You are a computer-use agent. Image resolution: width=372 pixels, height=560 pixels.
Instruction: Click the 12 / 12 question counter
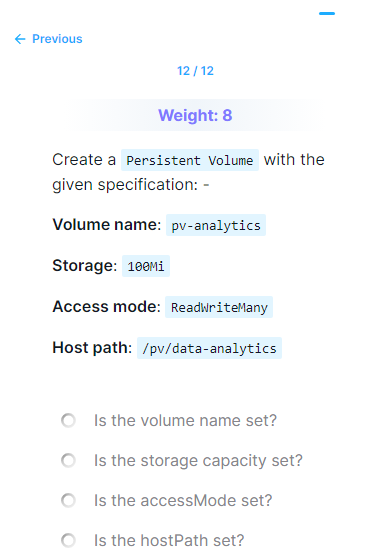[195, 71]
